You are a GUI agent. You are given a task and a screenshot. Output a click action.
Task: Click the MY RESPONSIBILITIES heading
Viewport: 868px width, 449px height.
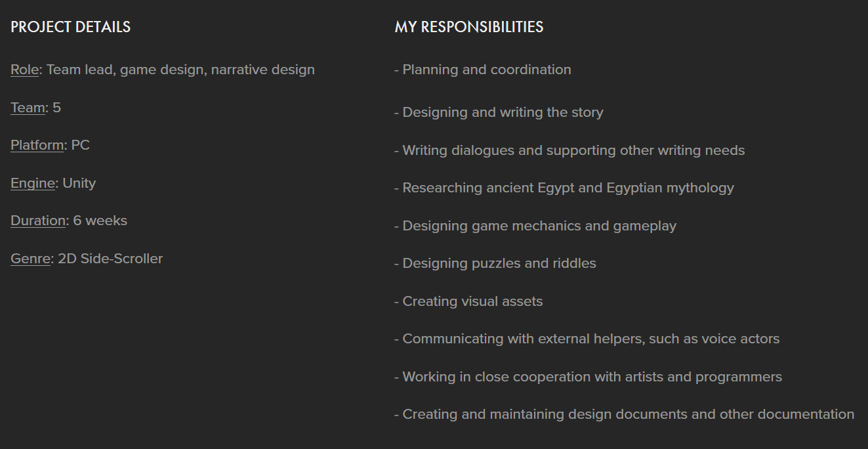point(469,27)
